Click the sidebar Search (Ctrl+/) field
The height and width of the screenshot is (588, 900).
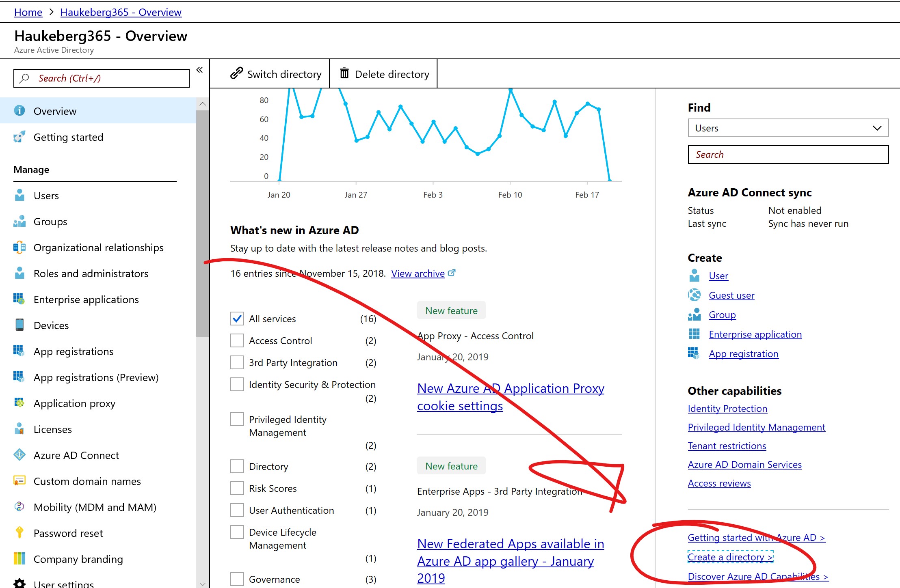[102, 78]
